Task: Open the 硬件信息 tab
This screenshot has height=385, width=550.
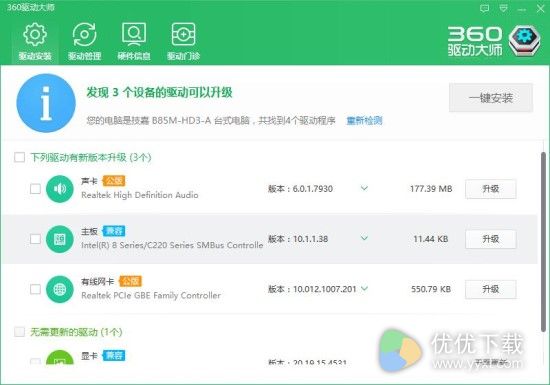Action: pyautogui.click(x=134, y=41)
